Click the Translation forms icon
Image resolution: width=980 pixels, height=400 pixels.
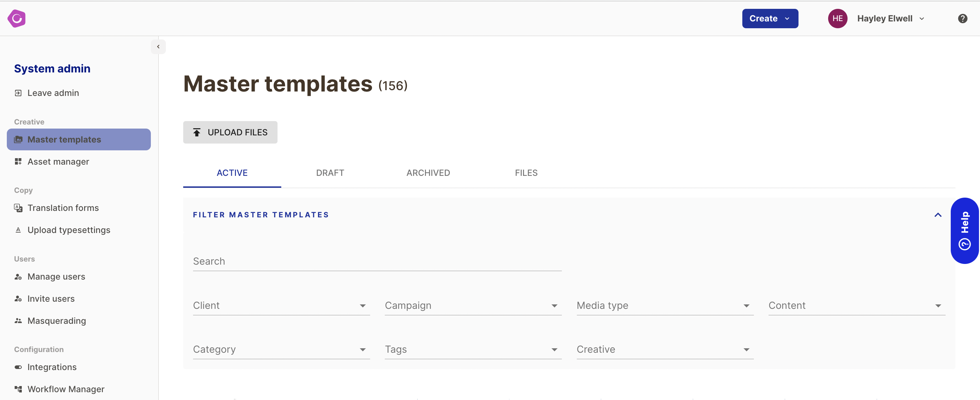pos(18,208)
